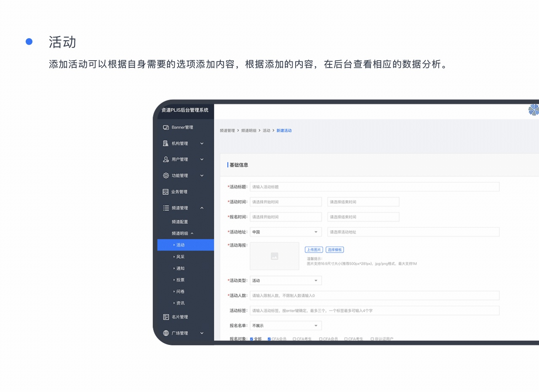Click the 广场管理 globe icon

click(x=166, y=333)
